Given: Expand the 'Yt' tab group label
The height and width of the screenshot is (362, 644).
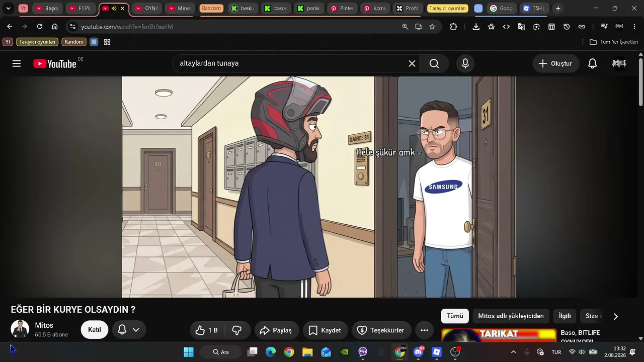Looking at the screenshot, I should point(23,9).
